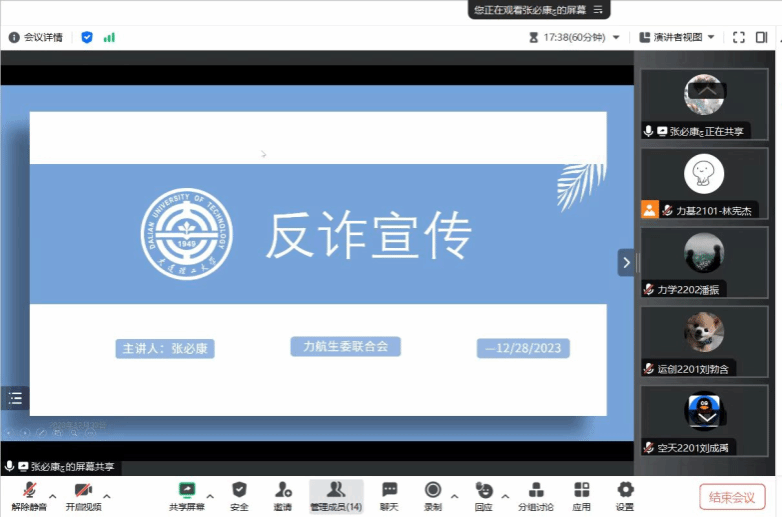The height and width of the screenshot is (517, 782).
Task: Click the red 结束会议 button
Action: click(732, 496)
